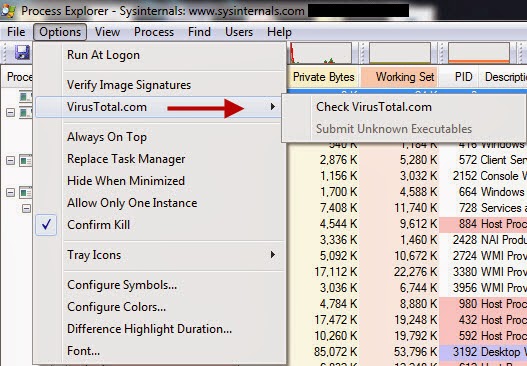The height and width of the screenshot is (366, 527).
Task: Collapse the topmost process tree node
Action: pos(11,113)
